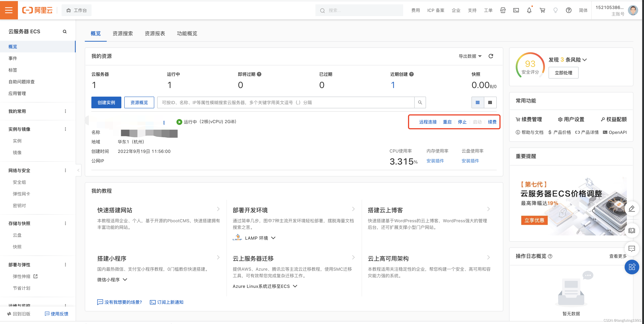The image size is (644, 324).
Task: Open 搭建云上博客 tutorial arrow
Action: 488,209
